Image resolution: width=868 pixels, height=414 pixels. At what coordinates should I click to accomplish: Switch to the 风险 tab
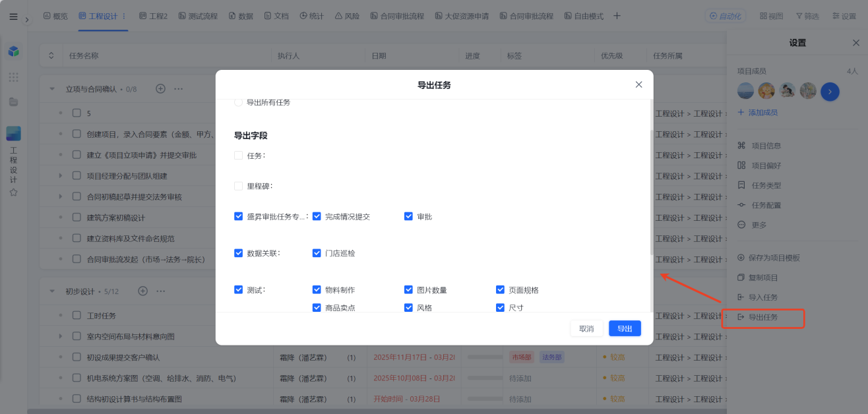[x=347, y=16]
